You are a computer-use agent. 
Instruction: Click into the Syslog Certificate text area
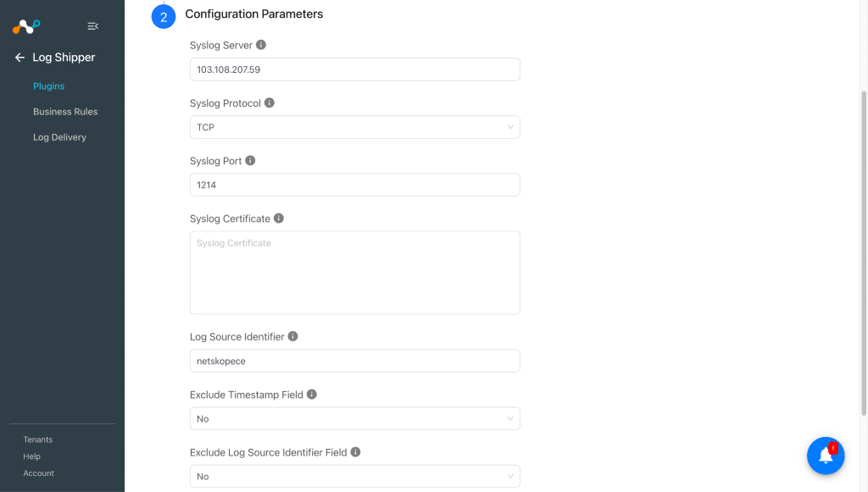pos(355,273)
